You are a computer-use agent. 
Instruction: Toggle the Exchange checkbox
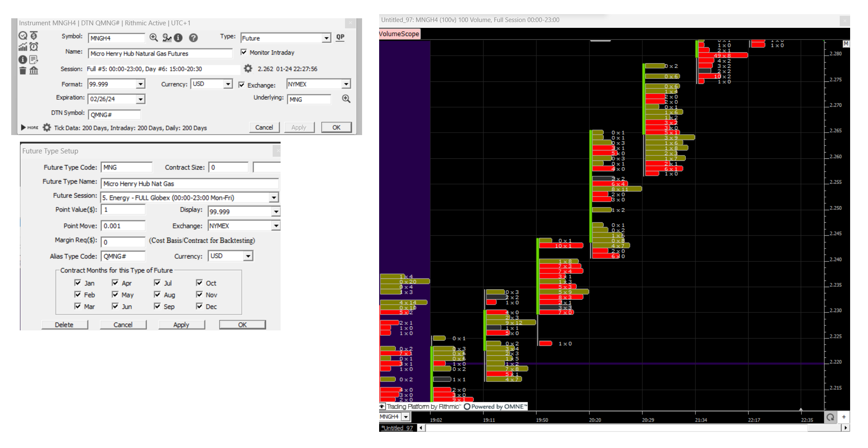tap(242, 85)
